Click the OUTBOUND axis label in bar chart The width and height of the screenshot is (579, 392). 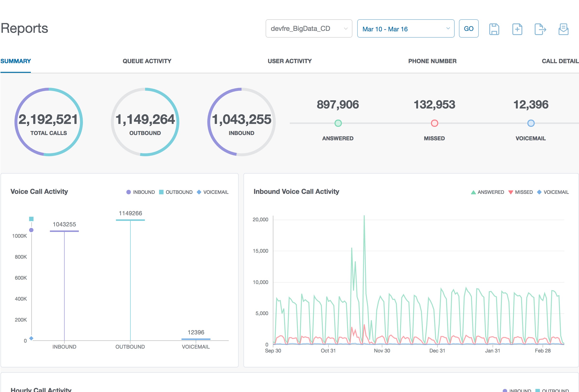(130, 347)
